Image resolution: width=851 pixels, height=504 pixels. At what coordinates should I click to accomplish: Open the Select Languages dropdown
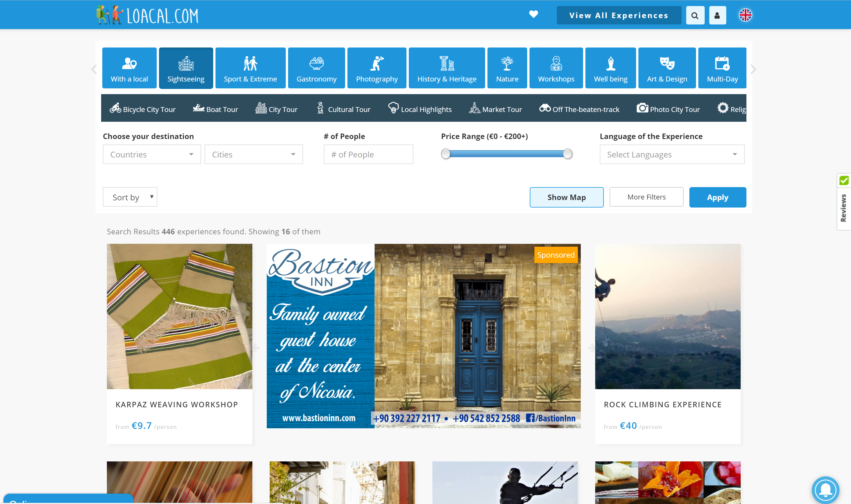(x=672, y=154)
